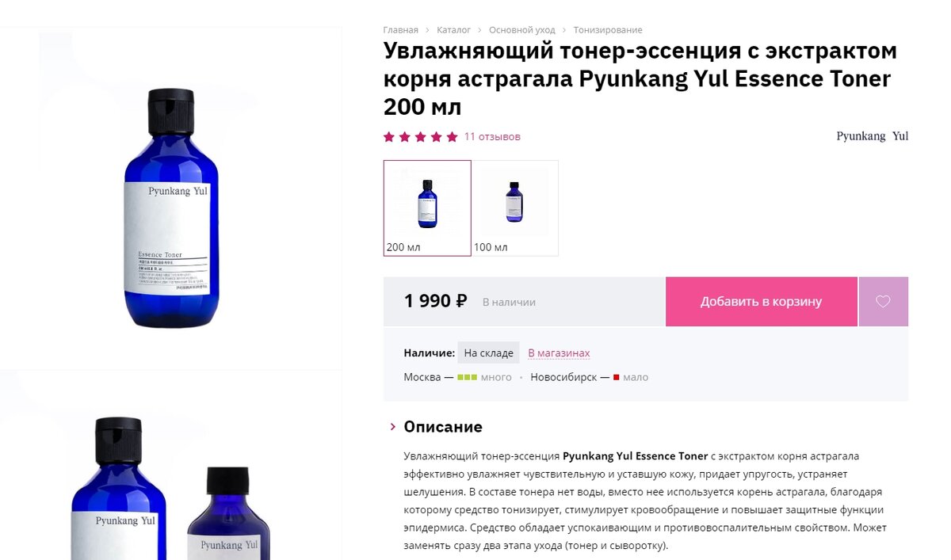951x560 pixels.
Task: Click the five-star rating row
Action: 421,137
